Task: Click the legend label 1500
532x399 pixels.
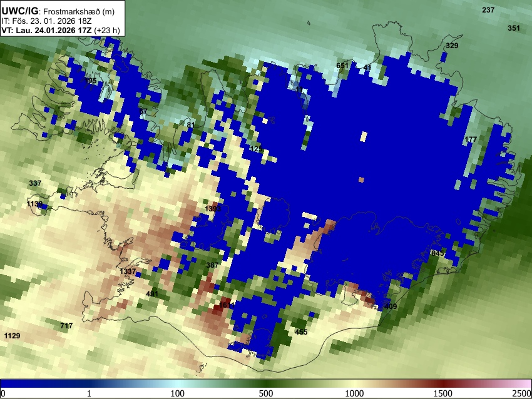Action: pyautogui.click(x=443, y=393)
